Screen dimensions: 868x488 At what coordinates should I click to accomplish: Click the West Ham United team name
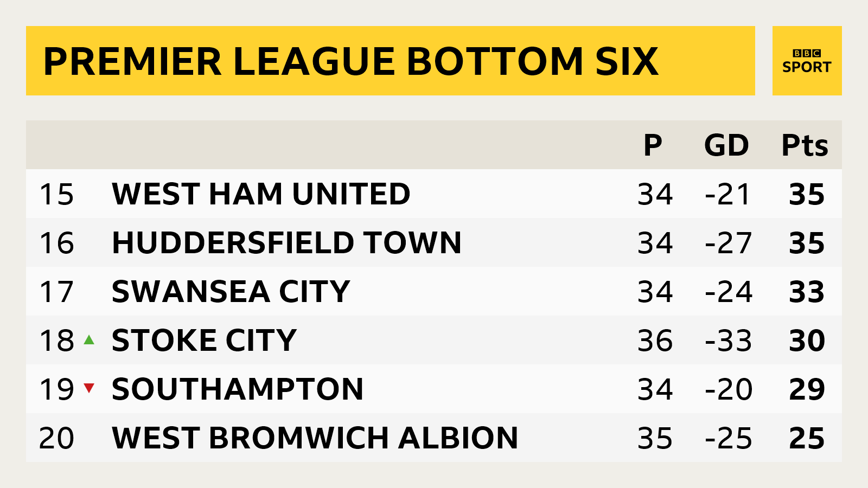[261, 194]
